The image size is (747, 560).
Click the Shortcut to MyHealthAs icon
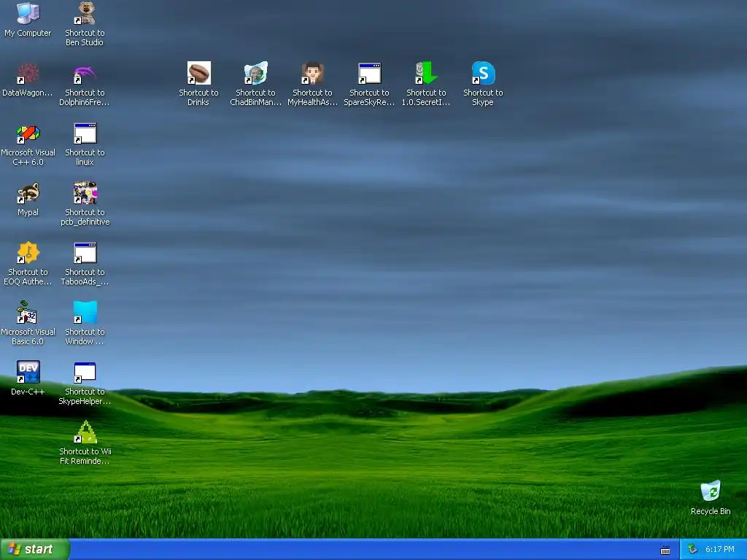point(312,74)
